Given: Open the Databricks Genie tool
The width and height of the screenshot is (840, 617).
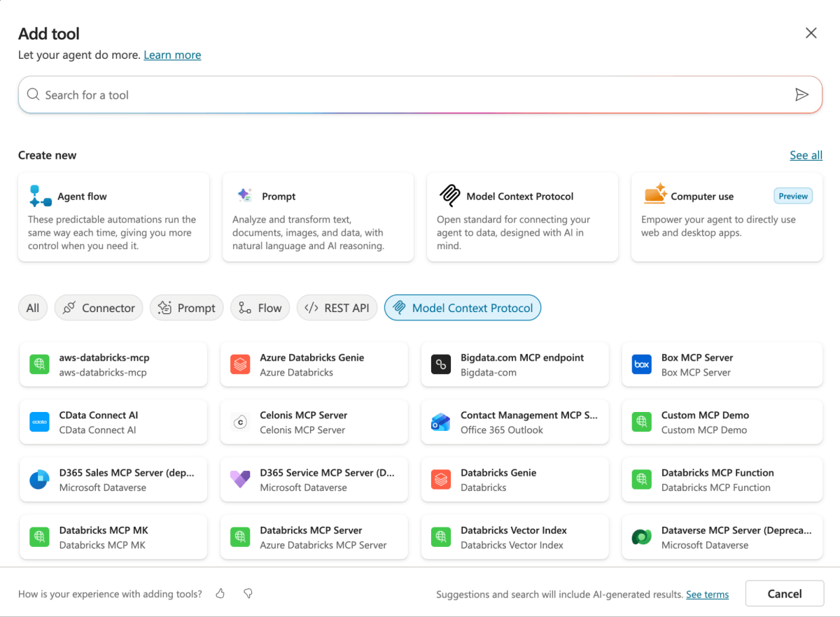Looking at the screenshot, I should click(515, 479).
